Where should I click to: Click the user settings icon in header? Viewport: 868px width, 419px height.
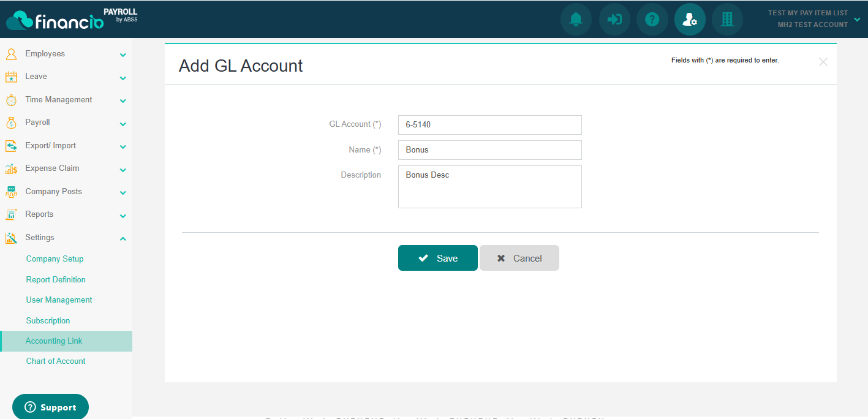coord(690,20)
